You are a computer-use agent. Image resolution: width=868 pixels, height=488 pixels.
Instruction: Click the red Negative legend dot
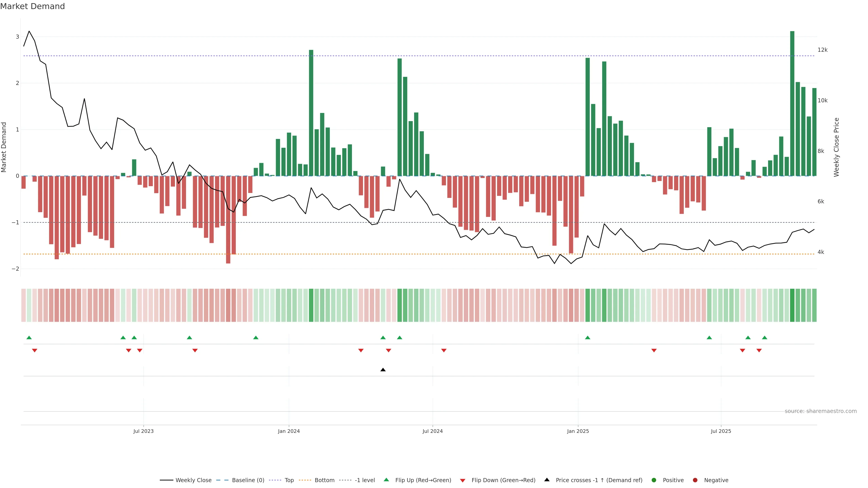coord(695,480)
